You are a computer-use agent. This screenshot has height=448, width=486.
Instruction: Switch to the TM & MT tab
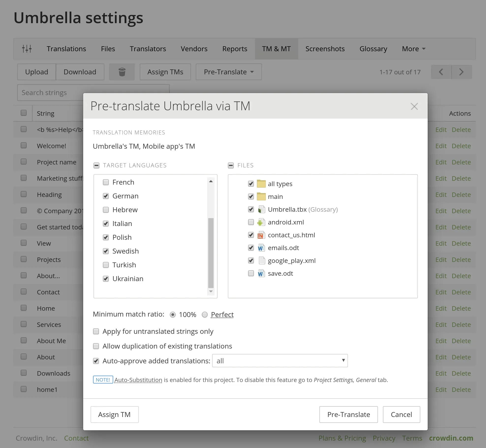coord(276,49)
